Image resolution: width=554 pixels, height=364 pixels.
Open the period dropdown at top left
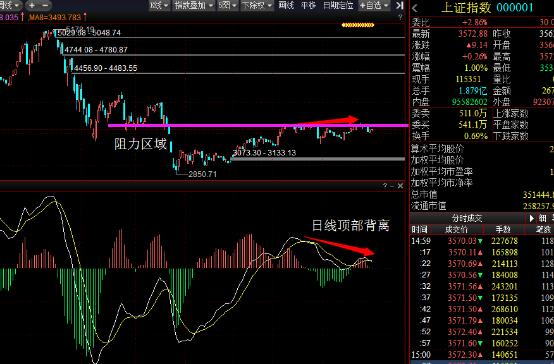pyautogui.click(x=10, y=5)
